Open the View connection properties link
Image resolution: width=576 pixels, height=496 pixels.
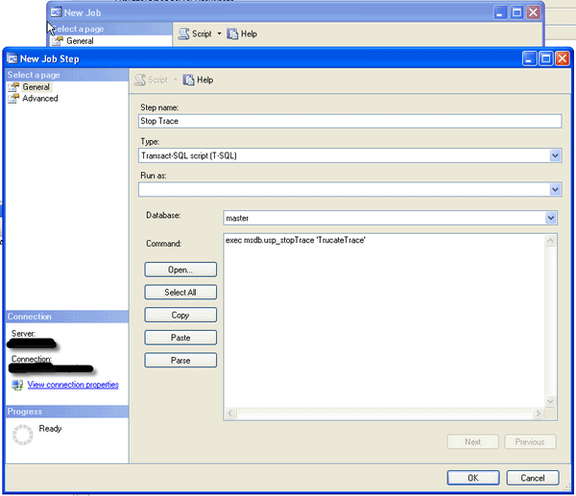click(x=73, y=385)
